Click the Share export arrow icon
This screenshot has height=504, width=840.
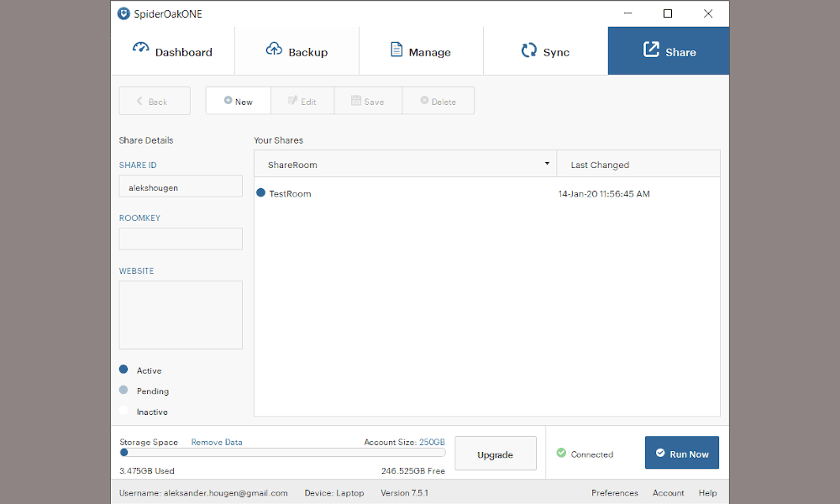tap(651, 50)
